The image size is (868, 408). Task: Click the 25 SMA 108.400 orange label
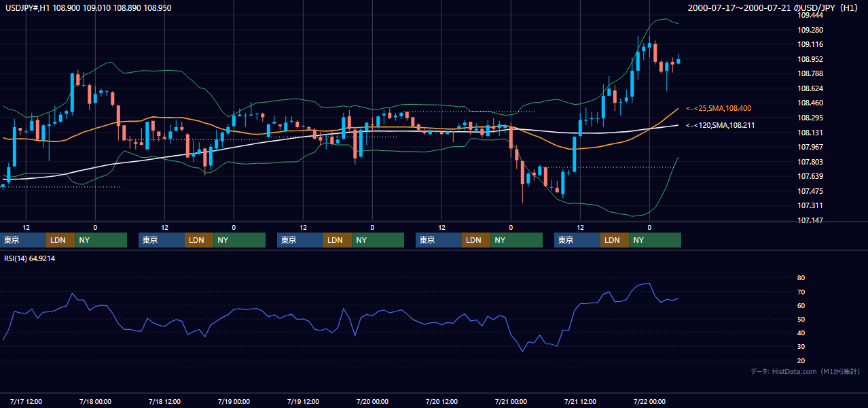[x=719, y=108]
